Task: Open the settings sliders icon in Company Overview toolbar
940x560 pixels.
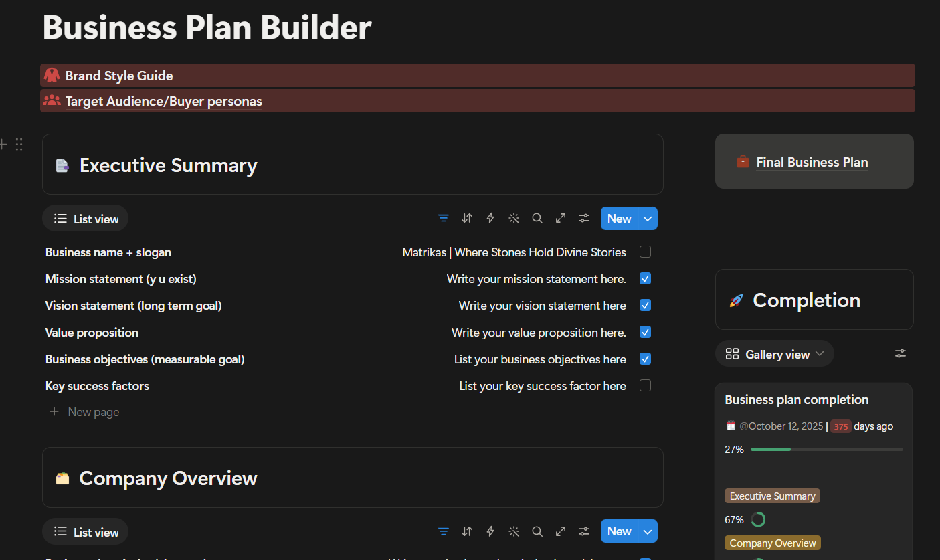Action: point(584,531)
